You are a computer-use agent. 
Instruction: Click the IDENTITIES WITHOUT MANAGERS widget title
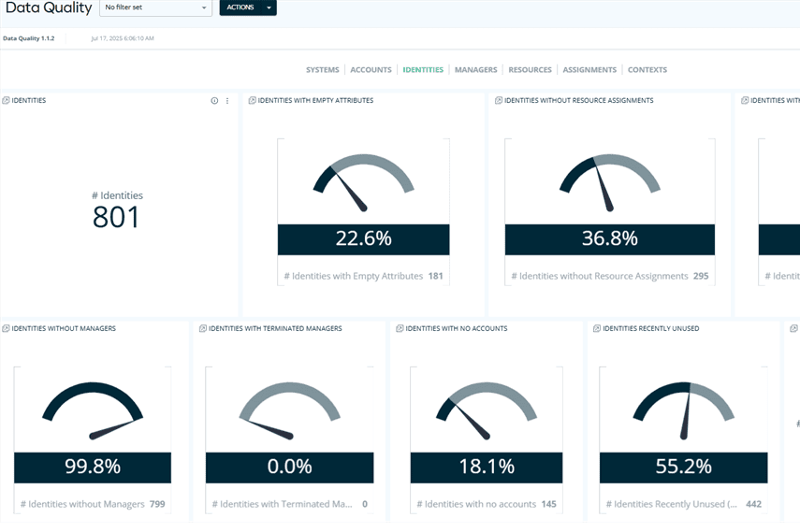click(64, 328)
